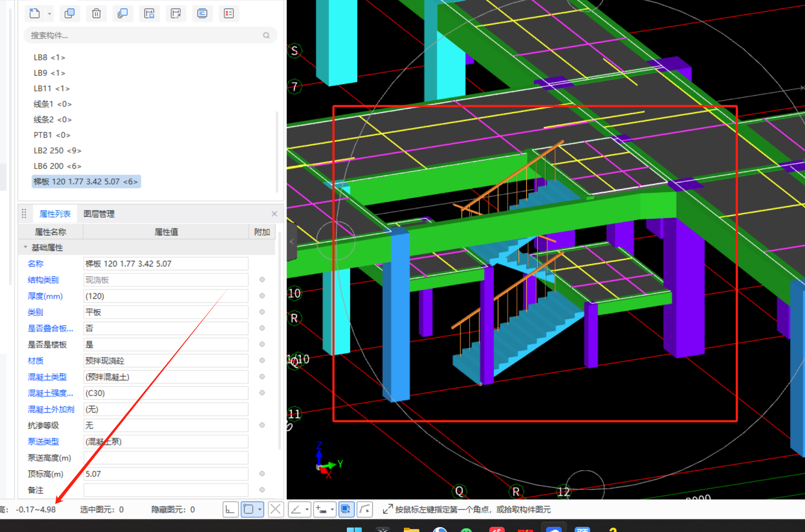Click the red X checklist icon
This screenshot has height=532, width=805.
229,13
